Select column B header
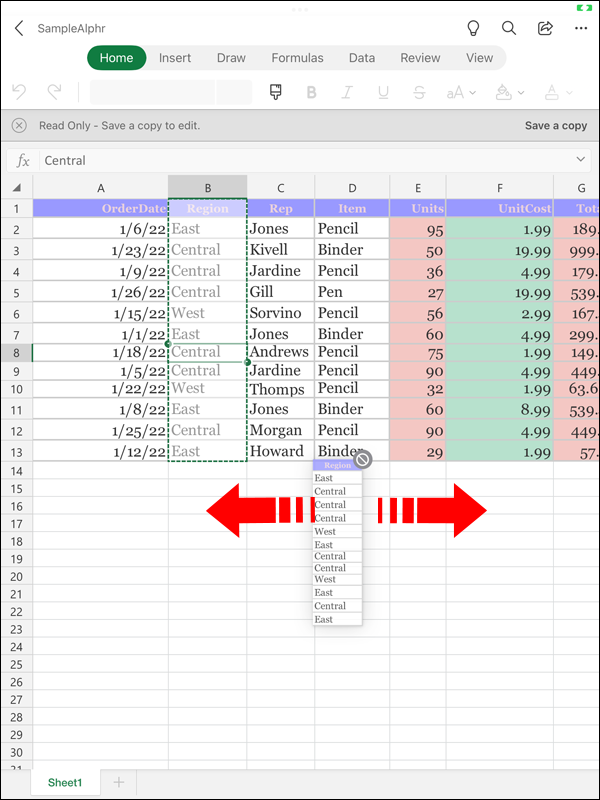 tap(208, 188)
